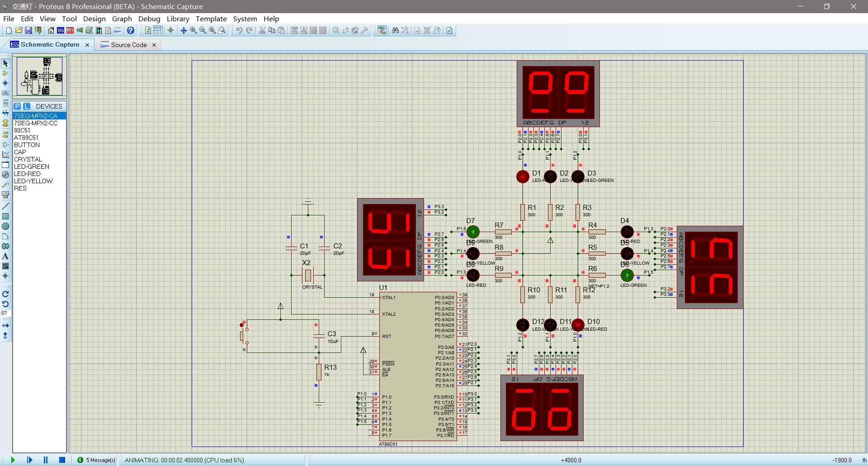
Task: Select 7SEG-MPX2-CC in devices list
Action: 39,123
